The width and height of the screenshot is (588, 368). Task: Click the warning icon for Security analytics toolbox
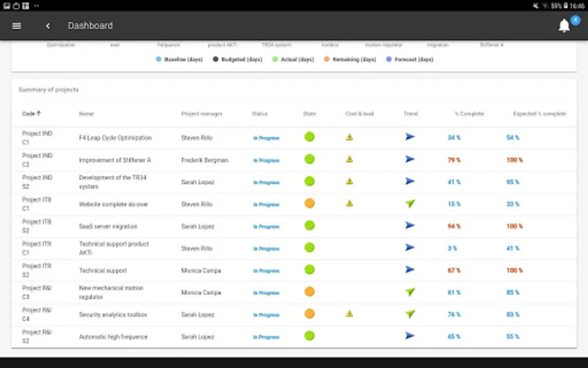(349, 314)
